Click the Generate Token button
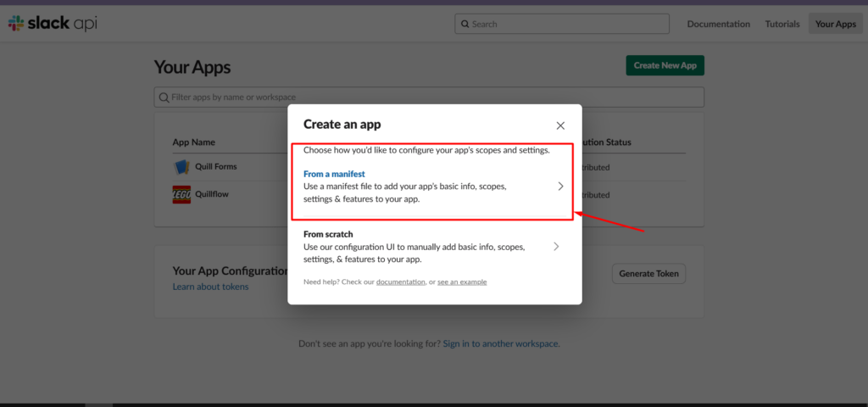The width and height of the screenshot is (868, 407). 648,274
